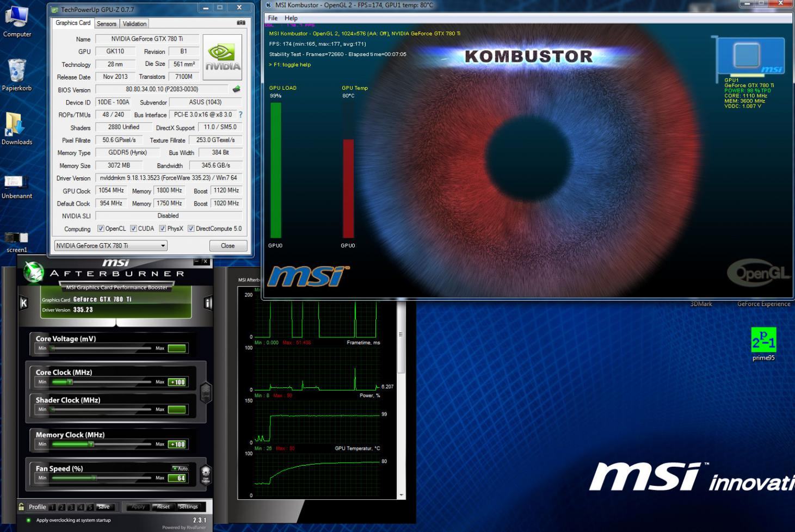Open the Computer desktop icon
The image size is (795, 532).
pyautogui.click(x=17, y=16)
